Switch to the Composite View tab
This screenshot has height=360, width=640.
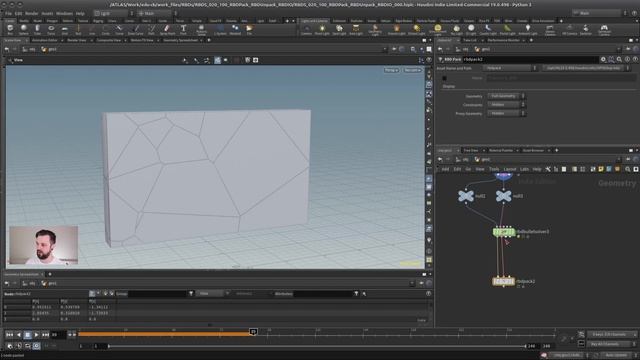pos(109,40)
